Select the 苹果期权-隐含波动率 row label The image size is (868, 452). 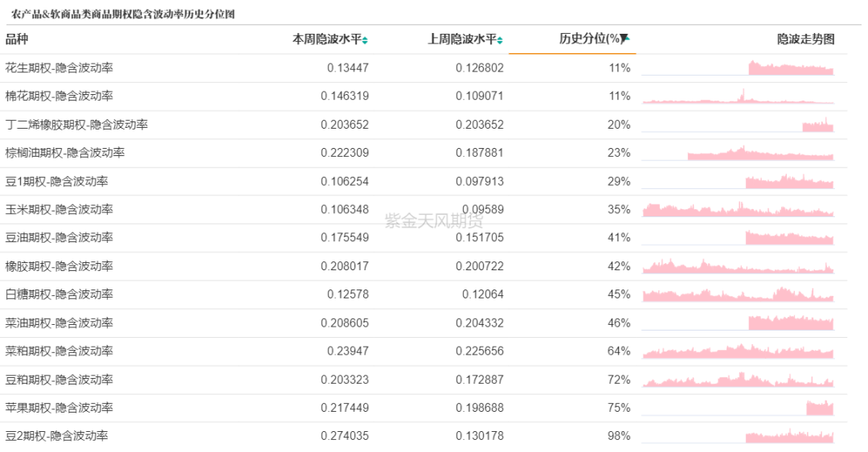pos(59,408)
